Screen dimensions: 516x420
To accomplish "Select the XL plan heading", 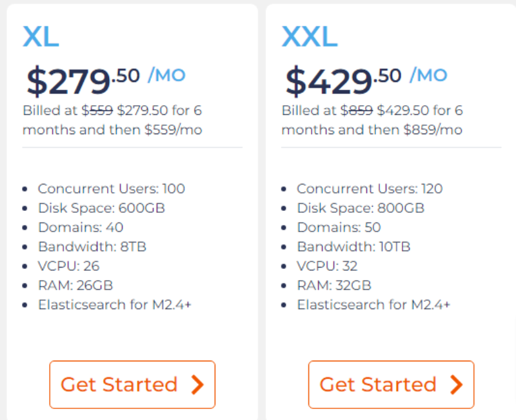I will tap(41, 37).
